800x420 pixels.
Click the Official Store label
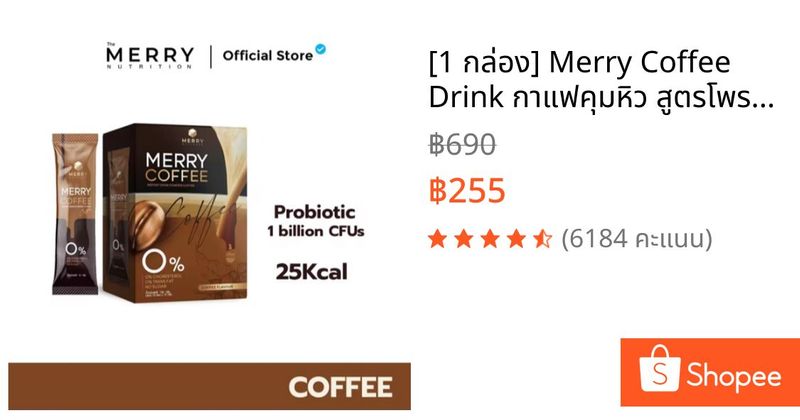267,55
